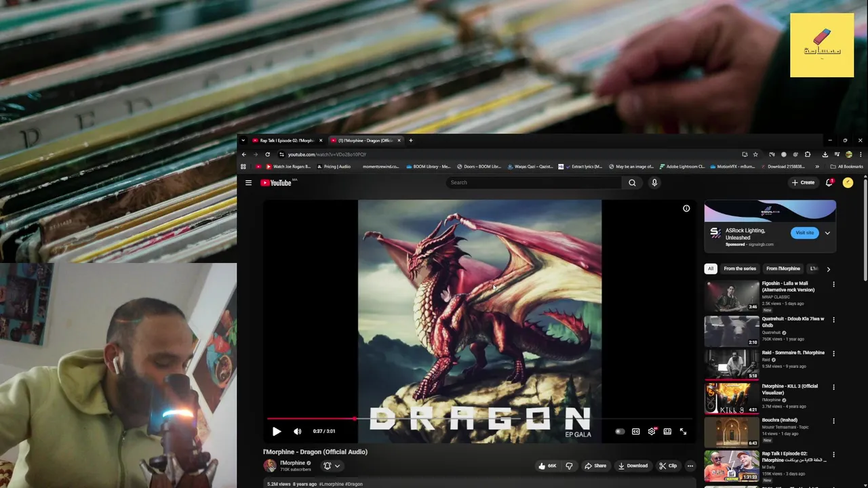
Task: Bookmark this page with star icon
Action: point(755,155)
